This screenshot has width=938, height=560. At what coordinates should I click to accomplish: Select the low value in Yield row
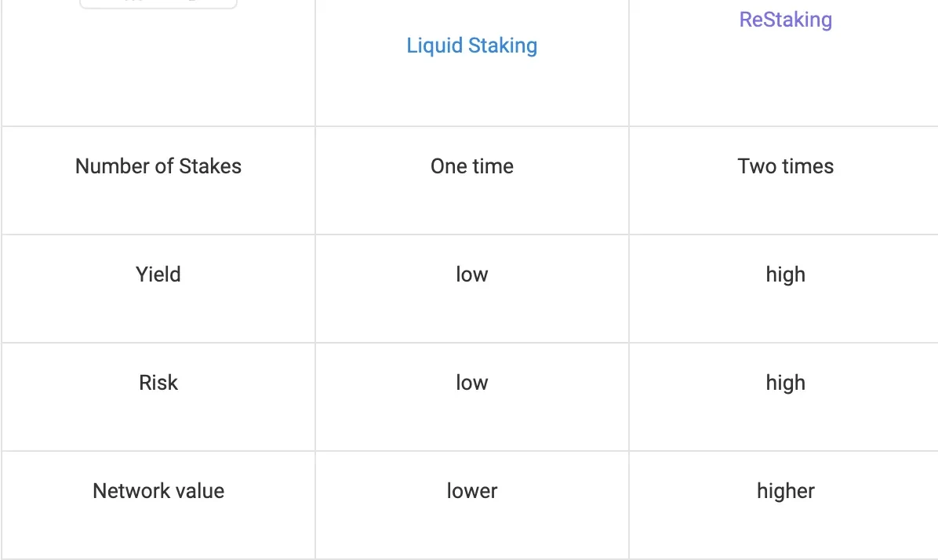(x=471, y=275)
